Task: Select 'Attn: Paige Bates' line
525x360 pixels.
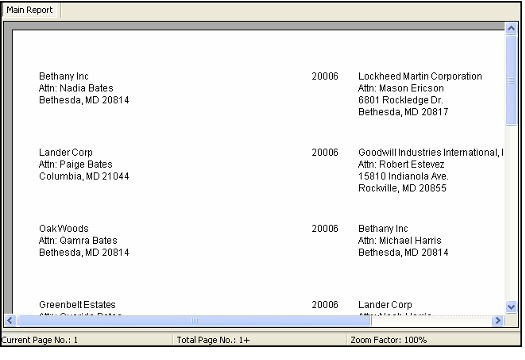Action: pyautogui.click(x=76, y=164)
